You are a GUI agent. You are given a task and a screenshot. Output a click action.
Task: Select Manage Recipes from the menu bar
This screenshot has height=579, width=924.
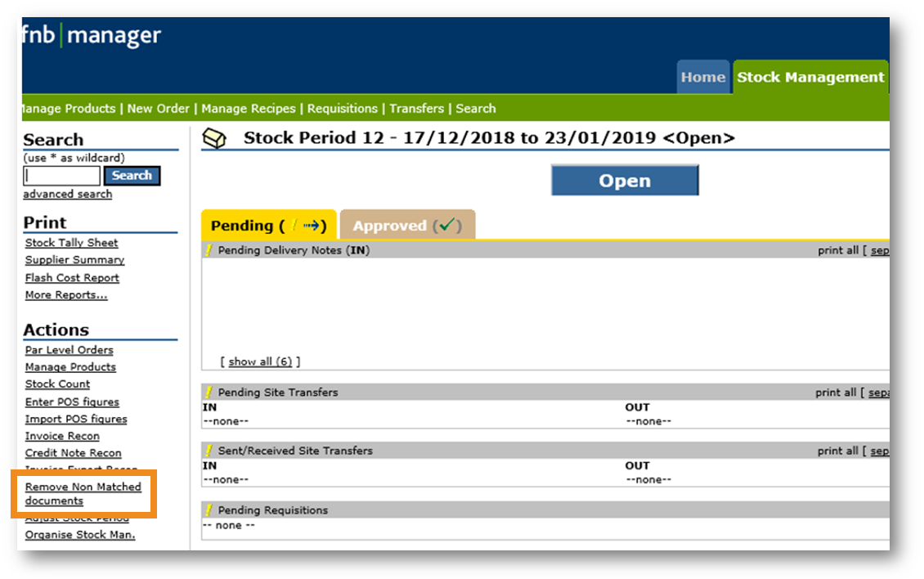tap(249, 109)
